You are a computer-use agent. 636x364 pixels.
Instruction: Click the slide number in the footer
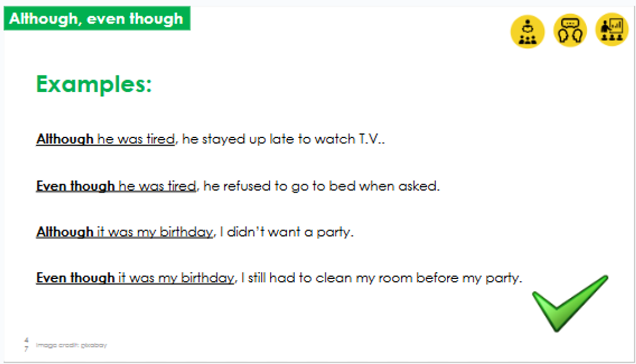point(26,344)
